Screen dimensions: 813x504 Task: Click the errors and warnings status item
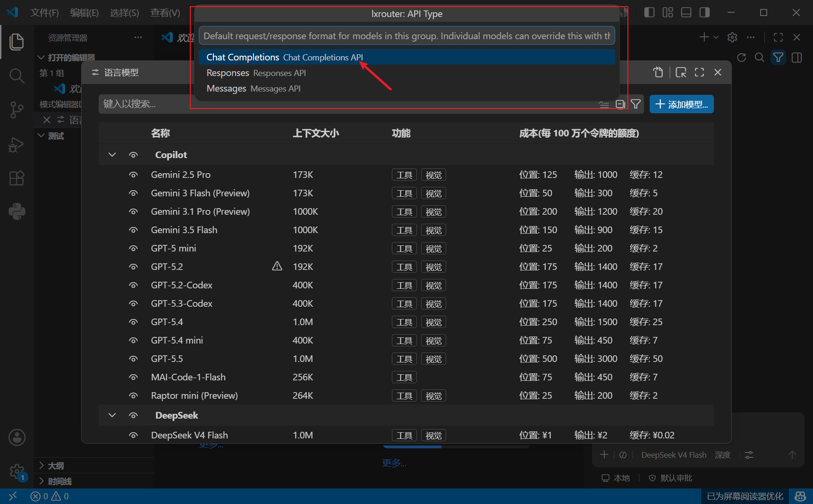click(x=50, y=496)
